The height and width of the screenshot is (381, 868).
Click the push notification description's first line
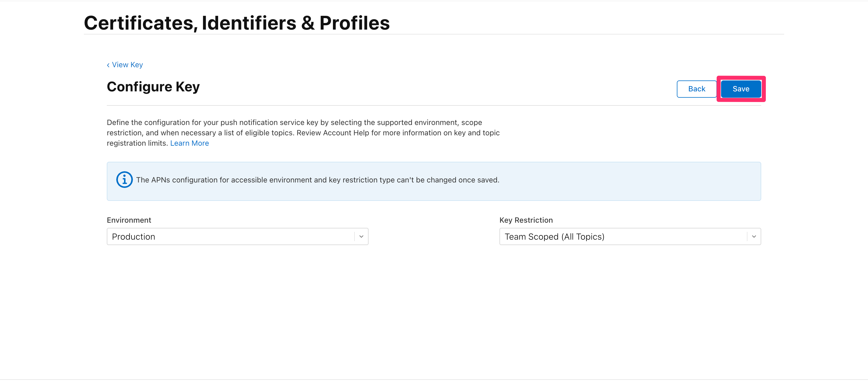point(294,122)
